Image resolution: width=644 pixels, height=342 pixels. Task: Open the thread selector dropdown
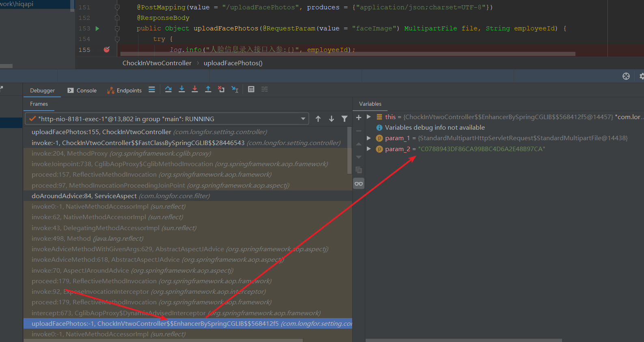tap(167, 119)
